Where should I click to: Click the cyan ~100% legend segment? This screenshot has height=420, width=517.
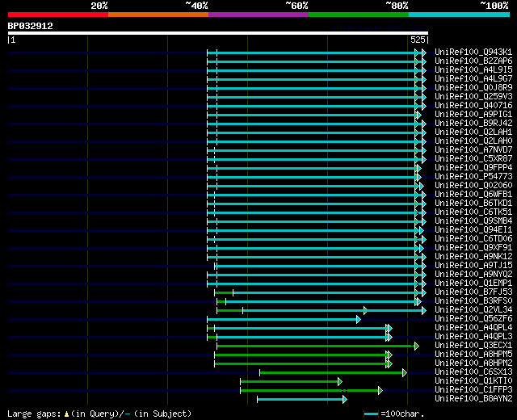pyautogui.click(x=459, y=15)
